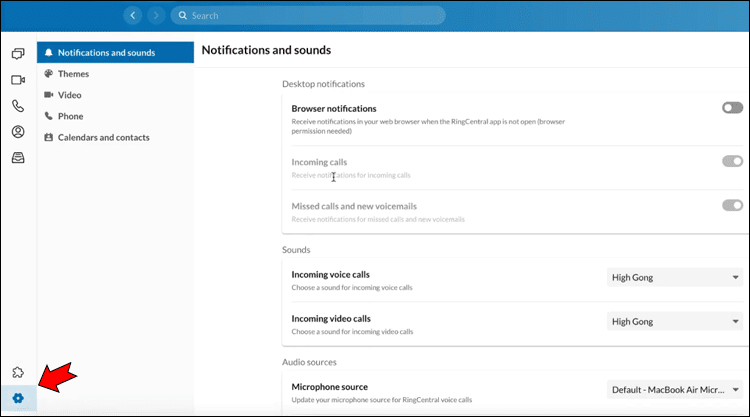Viewport: 750px width, 417px height.
Task: Click the Missed calls and new voicemails label
Action: [x=354, y=206]
